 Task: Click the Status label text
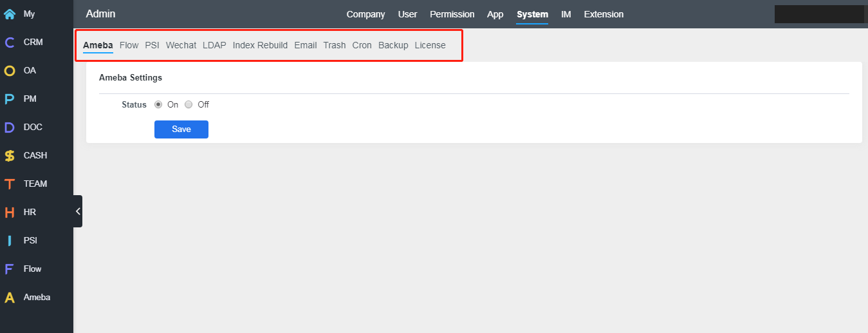[134, 104]
